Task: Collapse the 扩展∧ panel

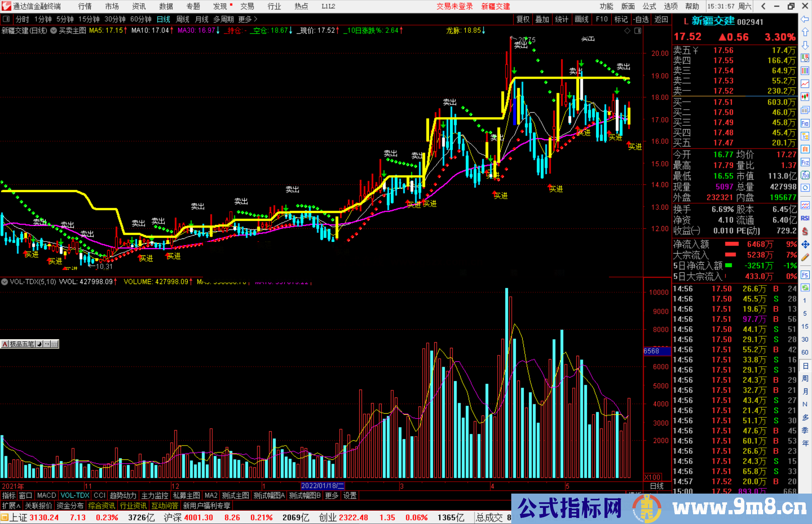Action: click(11, 506)
